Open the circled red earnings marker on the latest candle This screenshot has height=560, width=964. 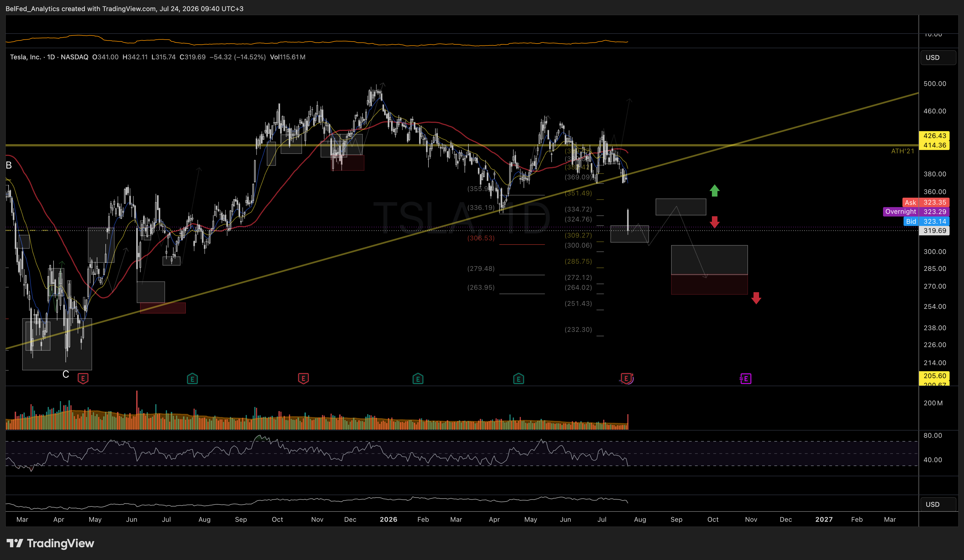coord(626,378)
